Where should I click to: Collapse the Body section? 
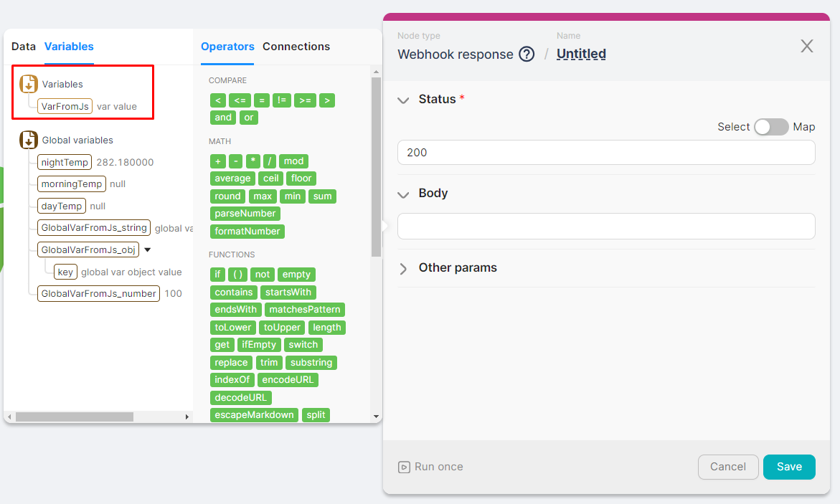click(x=403, y=194)
